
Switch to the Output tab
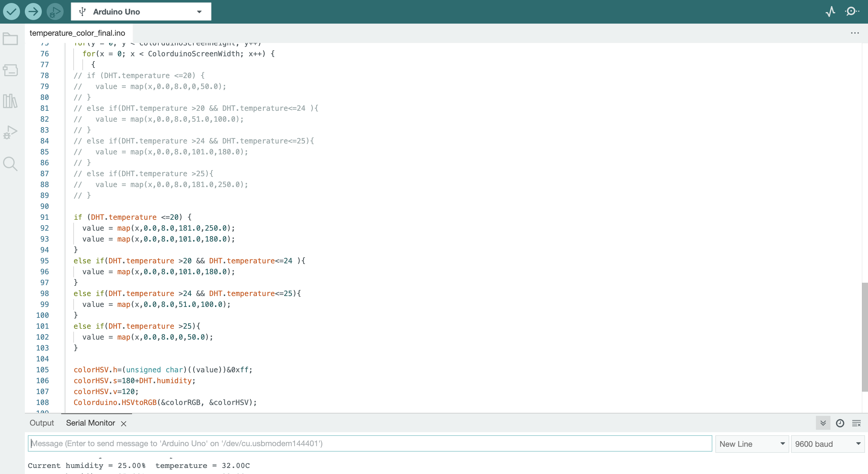click(x=42, y=423)
